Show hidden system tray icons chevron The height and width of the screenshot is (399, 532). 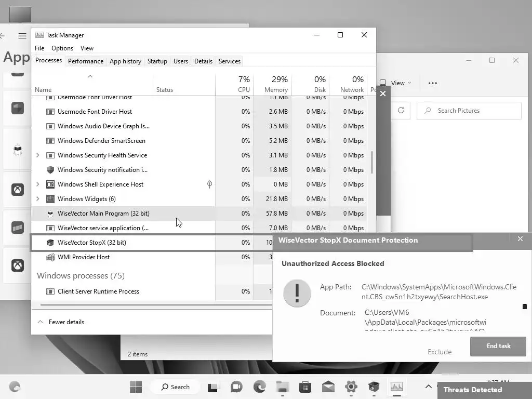(x=429, y=387)
